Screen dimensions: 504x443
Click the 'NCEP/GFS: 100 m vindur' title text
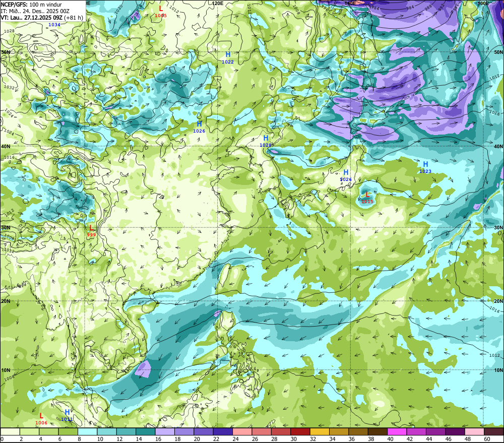tap(31, 5)
